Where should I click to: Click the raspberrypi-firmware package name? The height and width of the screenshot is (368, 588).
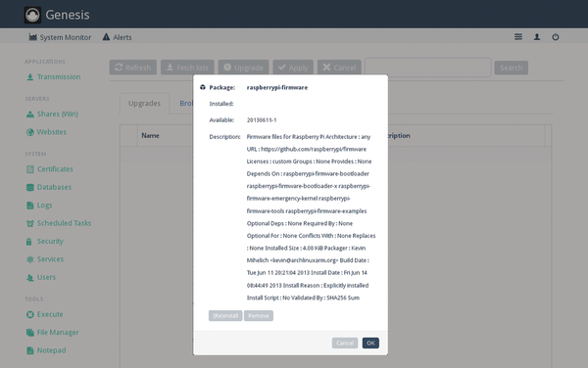[277, 87]
